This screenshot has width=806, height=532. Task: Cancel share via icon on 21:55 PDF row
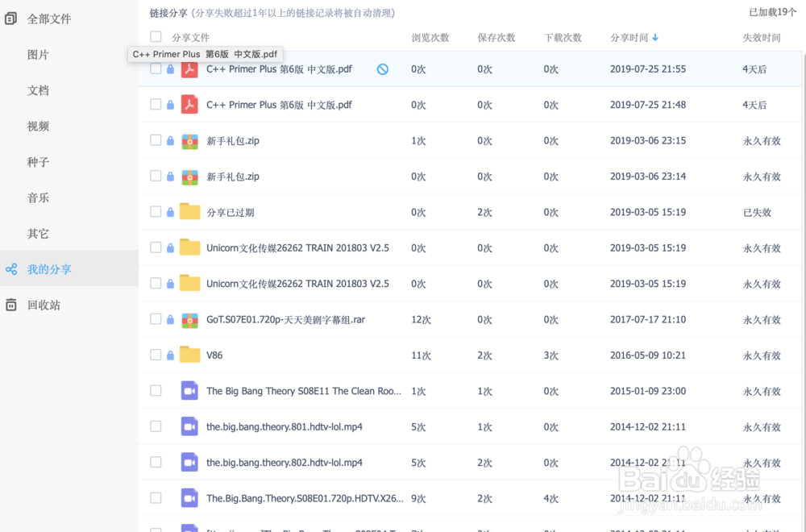382,69
